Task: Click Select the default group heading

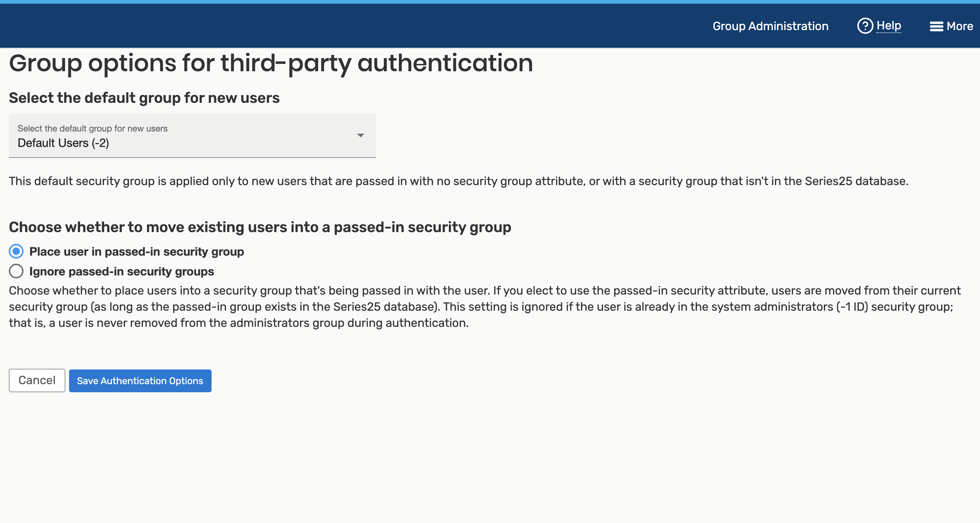Action: (144, 98)
